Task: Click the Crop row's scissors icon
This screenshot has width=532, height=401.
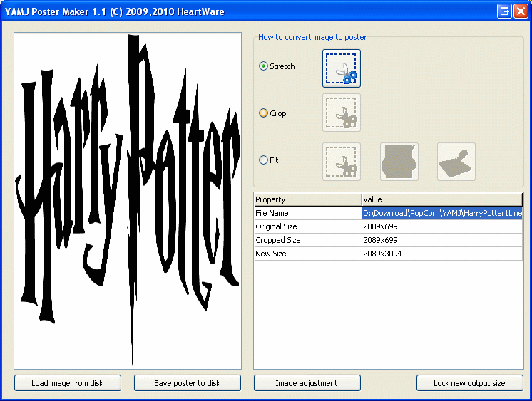Action: [x=342, y=113]
